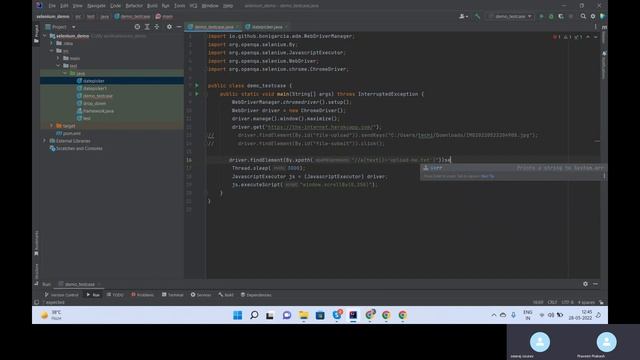Click green Run button in toolbar

tap(542, 16)
